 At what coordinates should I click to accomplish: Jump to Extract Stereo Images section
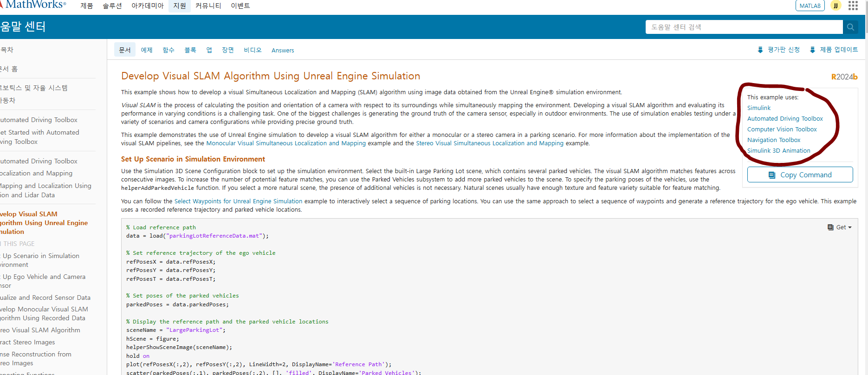tap(27, 342)
